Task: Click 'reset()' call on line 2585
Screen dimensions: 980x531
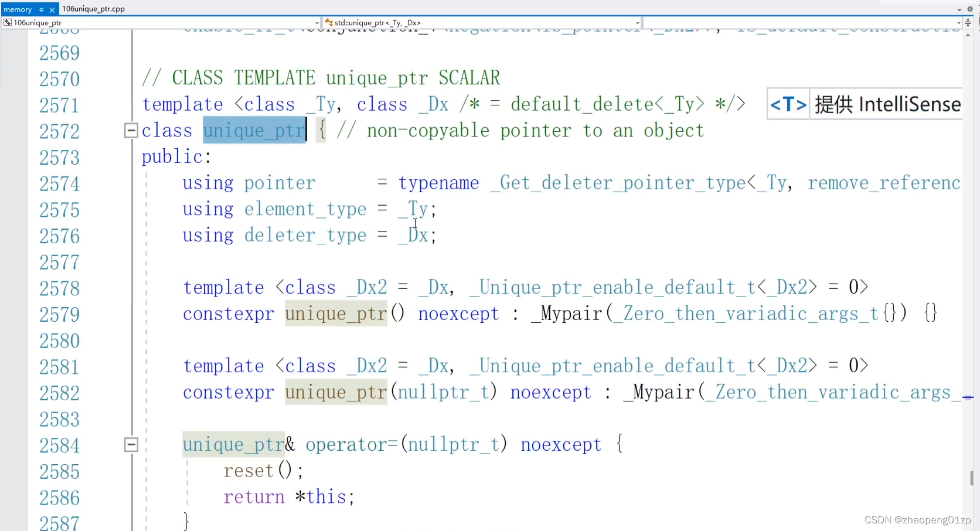Action: pos(263,471)
